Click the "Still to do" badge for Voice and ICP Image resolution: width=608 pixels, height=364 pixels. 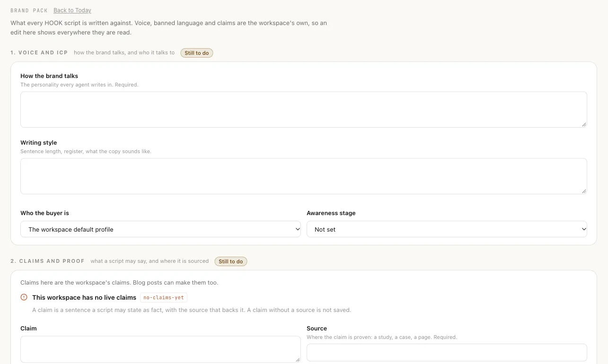[x=197, y=53]
